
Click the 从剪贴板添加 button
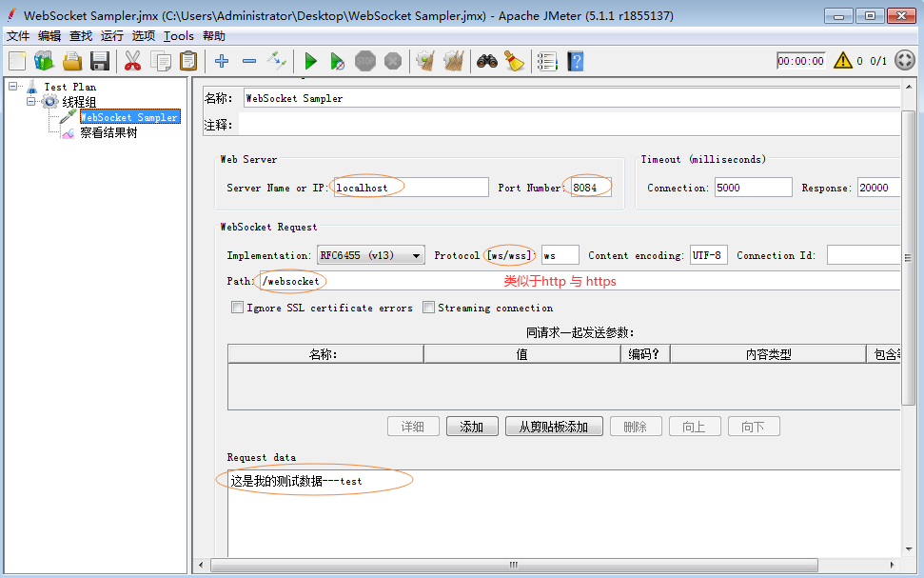[554, 427]
